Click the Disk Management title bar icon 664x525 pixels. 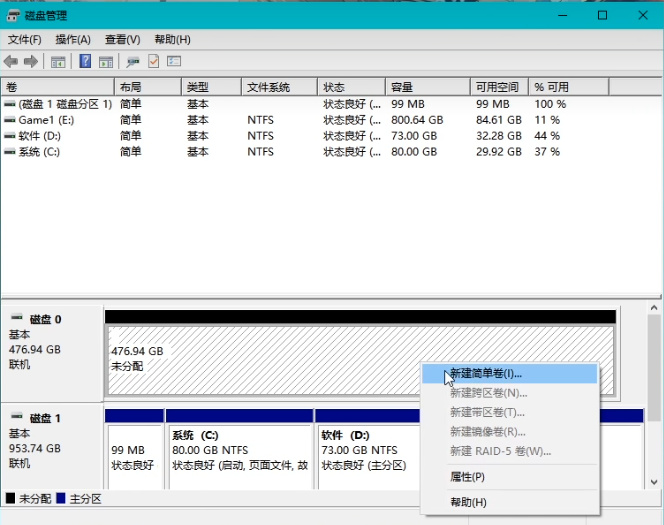(x=13, y=16)
